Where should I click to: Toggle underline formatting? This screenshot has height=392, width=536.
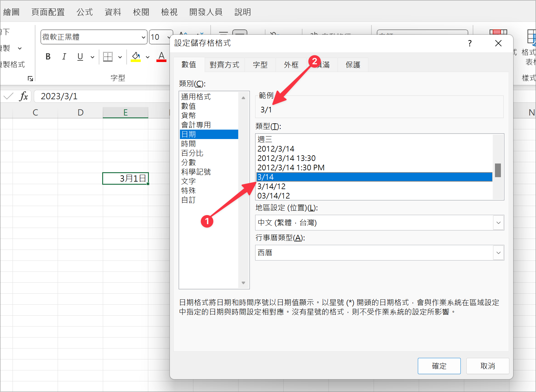point(80,57)
